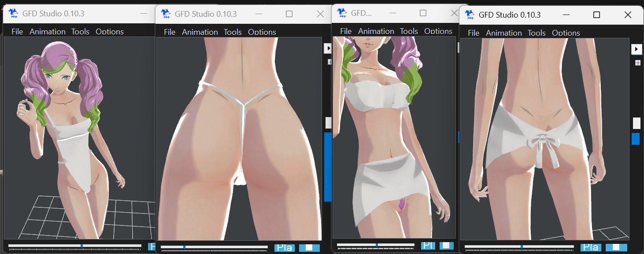Click the plus icon in second window
644x254 pixels.
pos(329,62)
